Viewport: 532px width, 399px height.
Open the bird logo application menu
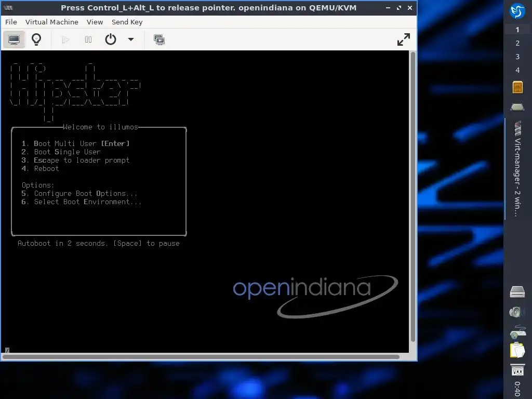[517, 11]
